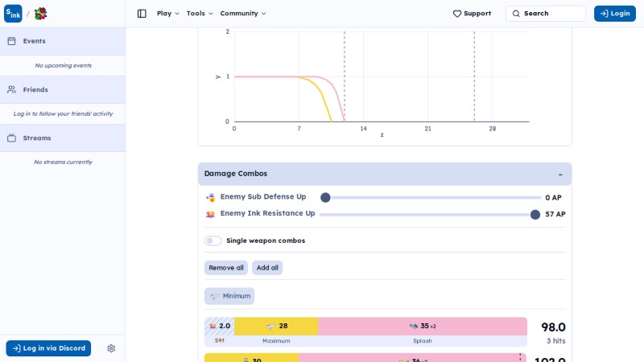Expand the Tools menu
This screenshot has height=362, width=644.
(x=200, y=14)
